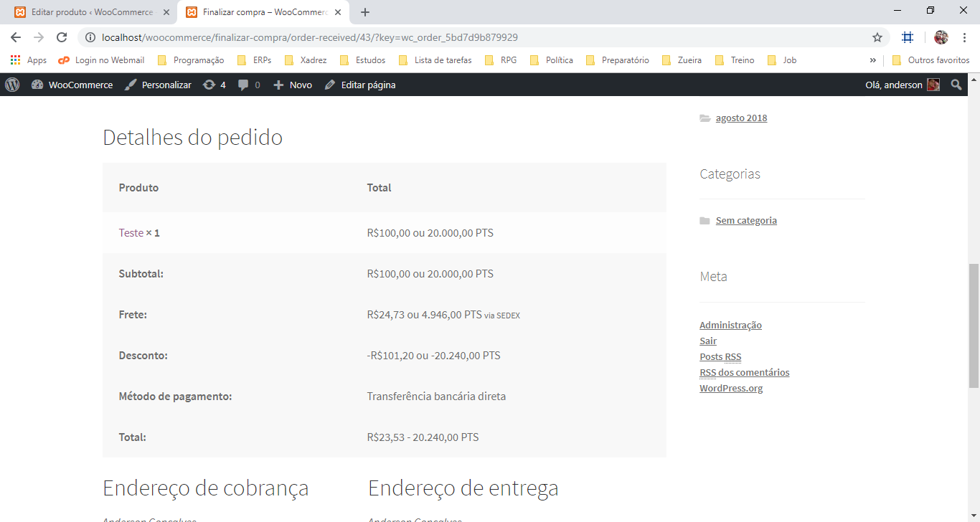Reload the page with the refresh icon
The image size is (980, 522).
[62, 37]
